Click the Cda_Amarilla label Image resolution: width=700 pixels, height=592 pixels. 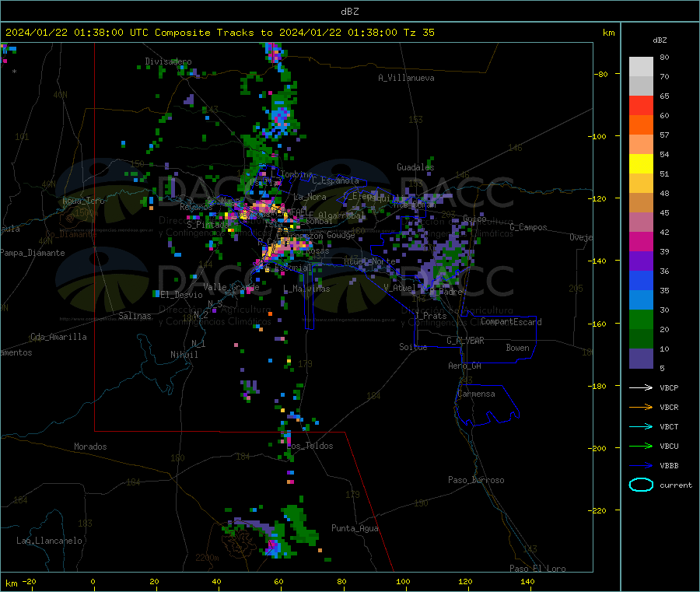point(58,337)
